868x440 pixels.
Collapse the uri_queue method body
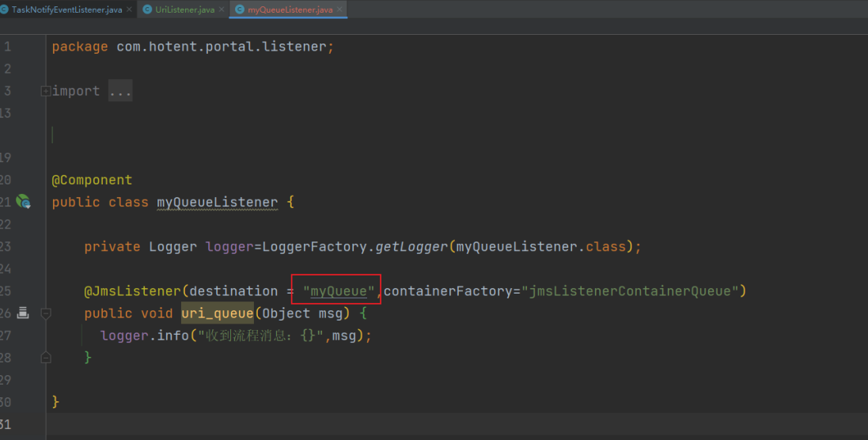pyautogui.click(x=46, y=313)
